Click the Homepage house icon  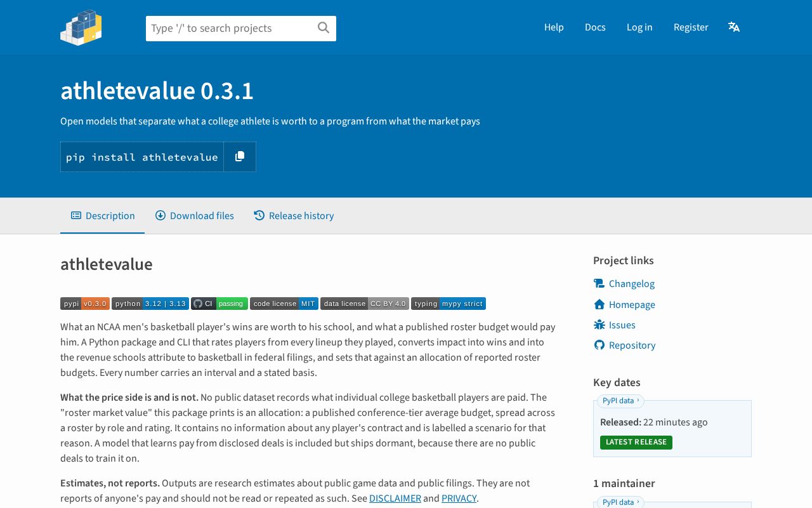tap(599, 305)
